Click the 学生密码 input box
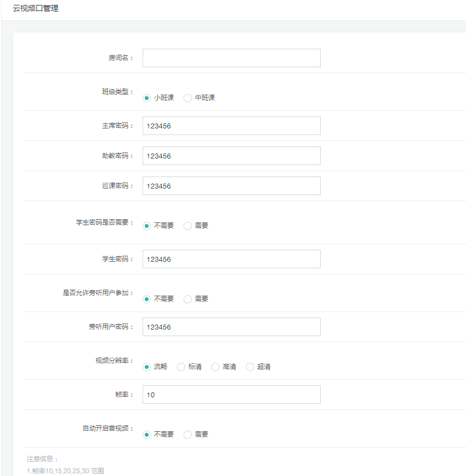Image resolution: width=466 pixels, height=476 pixels. point(231,259)
